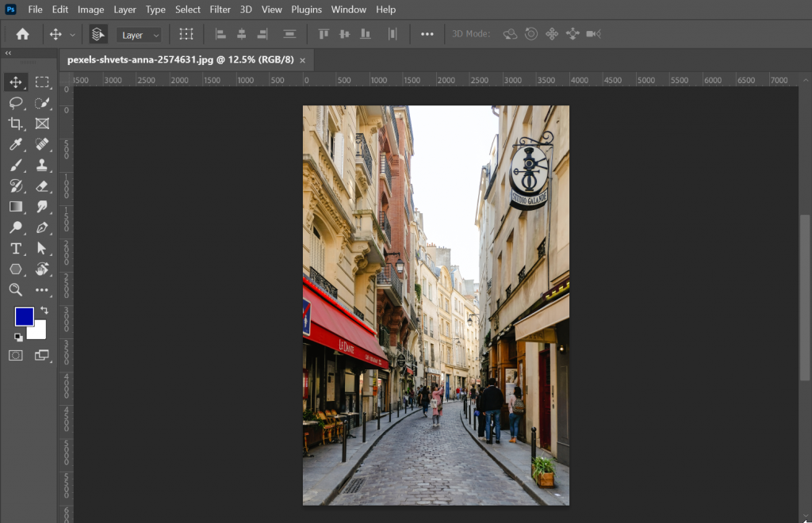
Task: Click the horizontal scrollbar below the canvas
Action: click(x=436, y=519)
